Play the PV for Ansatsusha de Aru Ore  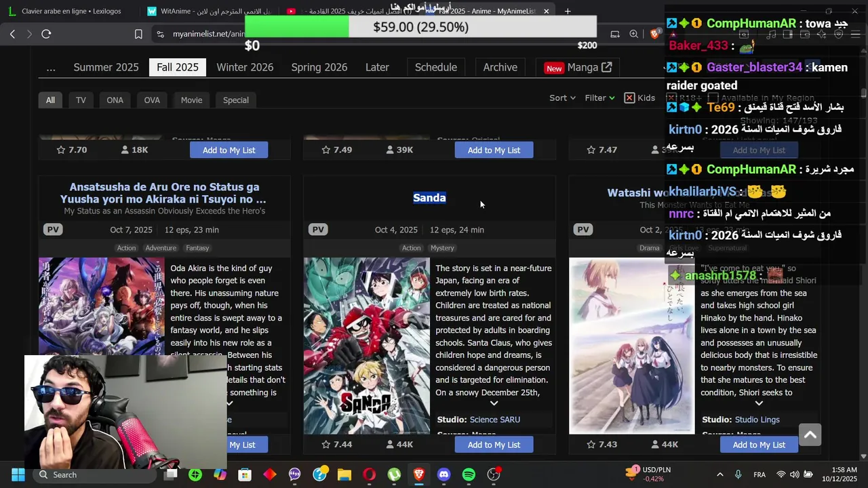pos(53,230)
